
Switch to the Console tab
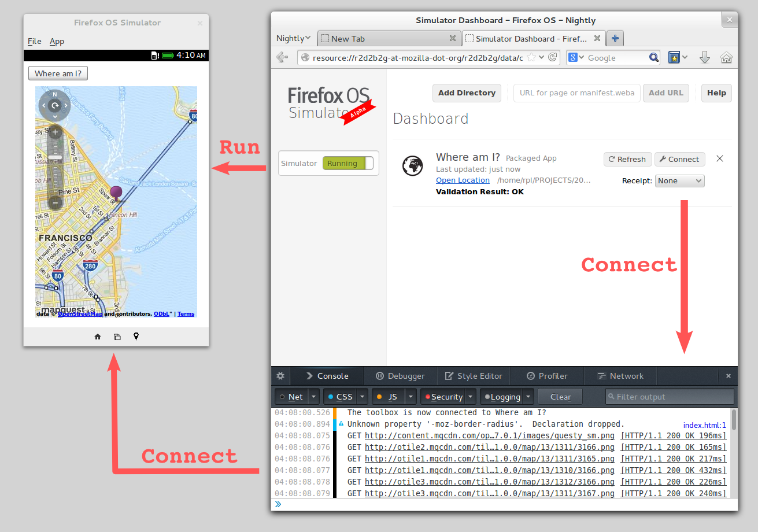[x=327, y=376]
